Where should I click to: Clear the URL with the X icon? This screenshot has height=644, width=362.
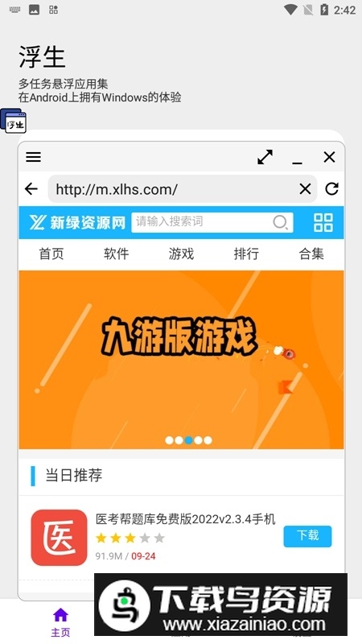(x=305, y=189)
